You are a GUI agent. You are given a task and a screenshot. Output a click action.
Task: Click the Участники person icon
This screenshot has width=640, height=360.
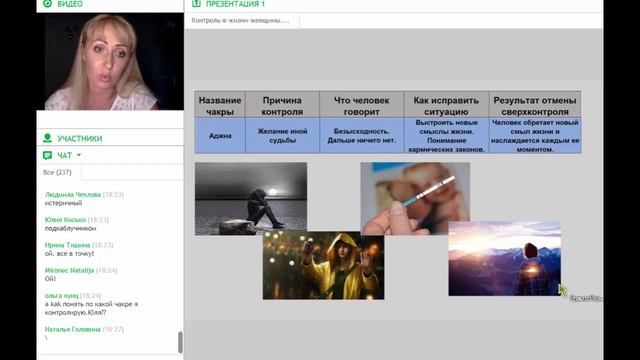pyautogui.click(x=47, y=138)
